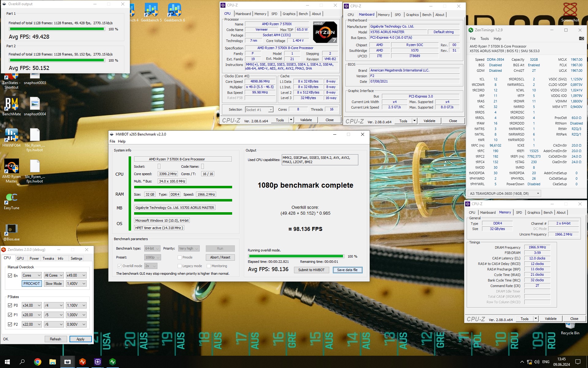Open the 1,400V voltage dropdown
588x368 pixels.
(x=76, y=284)
